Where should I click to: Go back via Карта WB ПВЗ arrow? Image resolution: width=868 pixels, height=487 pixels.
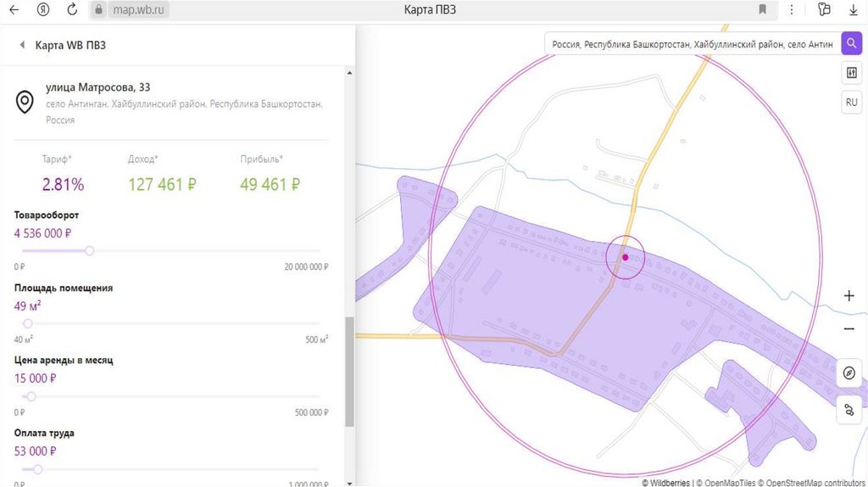[x=22, y=45]
